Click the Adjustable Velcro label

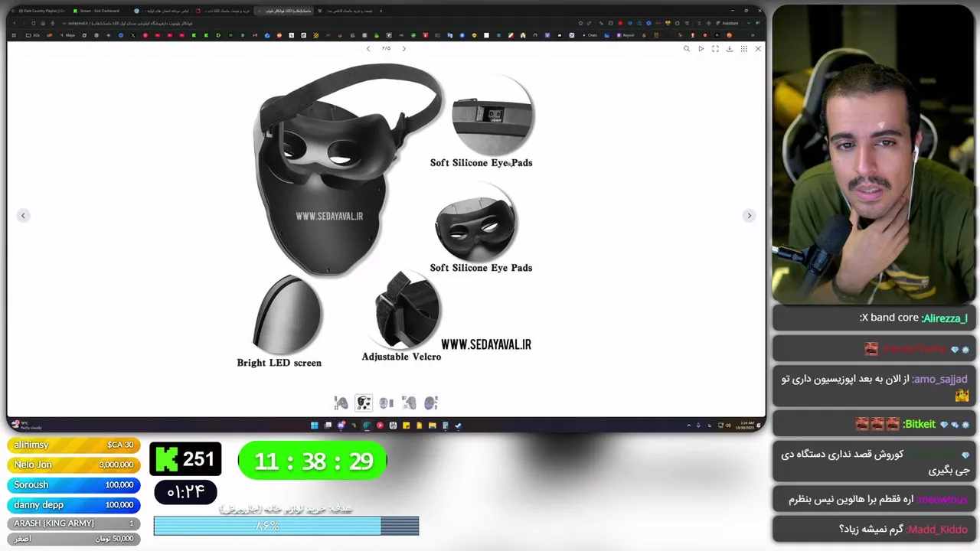[401, 357]
